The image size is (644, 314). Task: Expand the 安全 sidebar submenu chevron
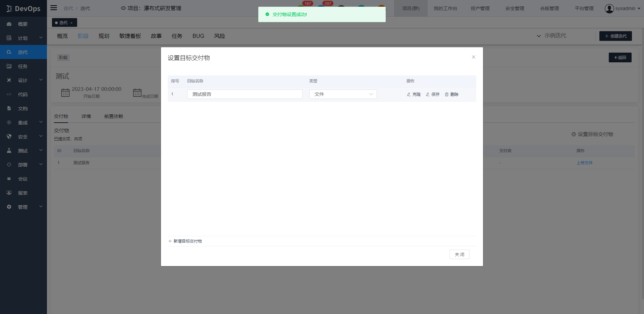click(41, 136)
